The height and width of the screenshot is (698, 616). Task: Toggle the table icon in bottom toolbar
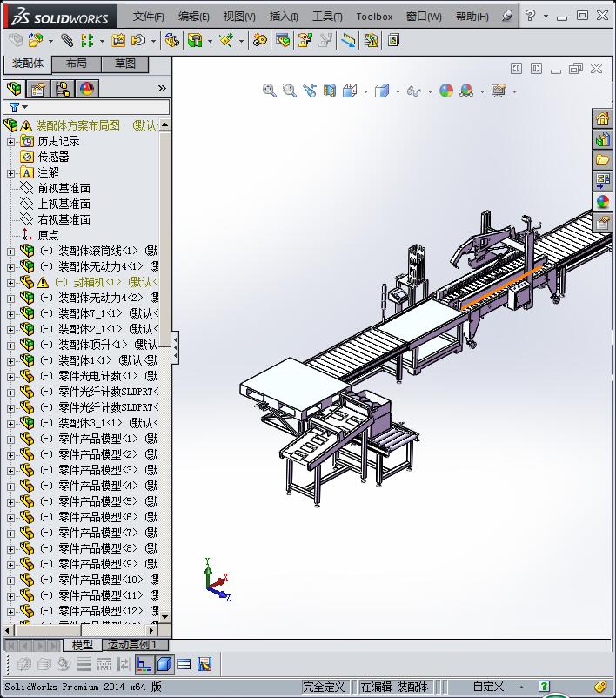point(184,664)
